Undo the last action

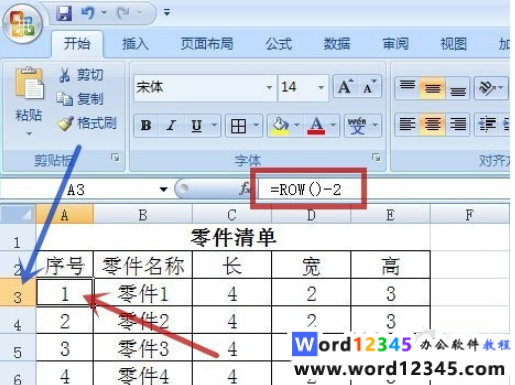(88, 13)
